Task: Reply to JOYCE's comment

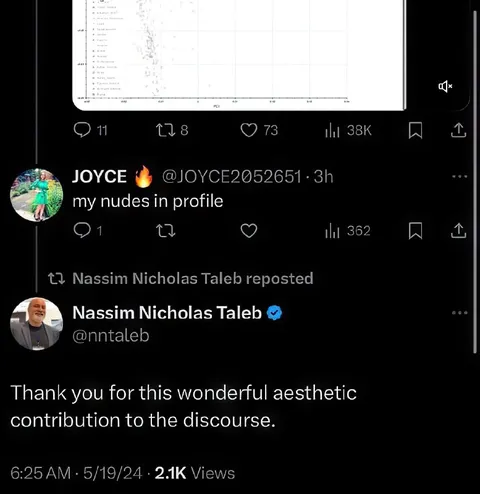Action: [87, 231]
